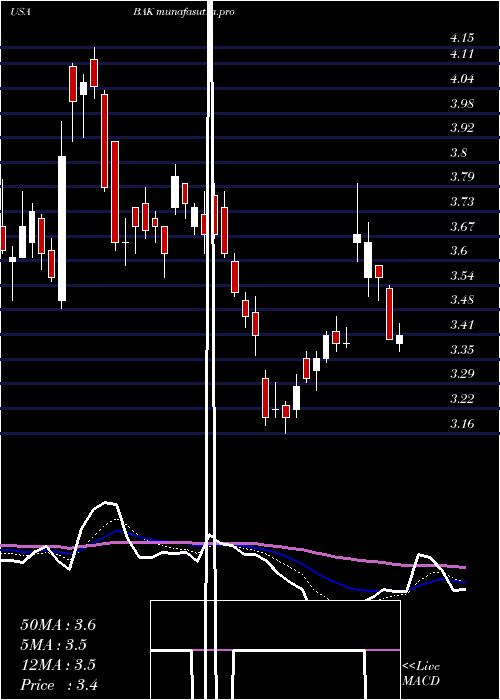Click the 12MA : 3.5 legend entry
Viewport: 500px width, 700px height.
58,665
